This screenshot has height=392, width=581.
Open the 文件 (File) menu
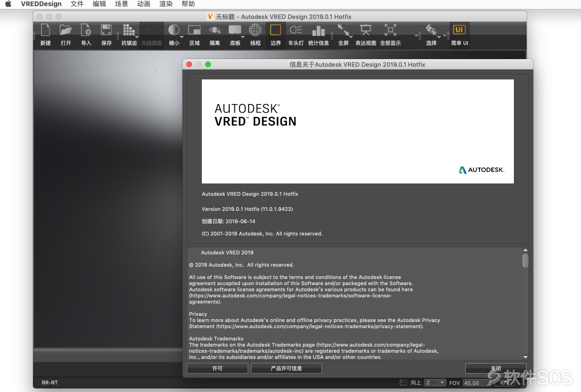77,4
